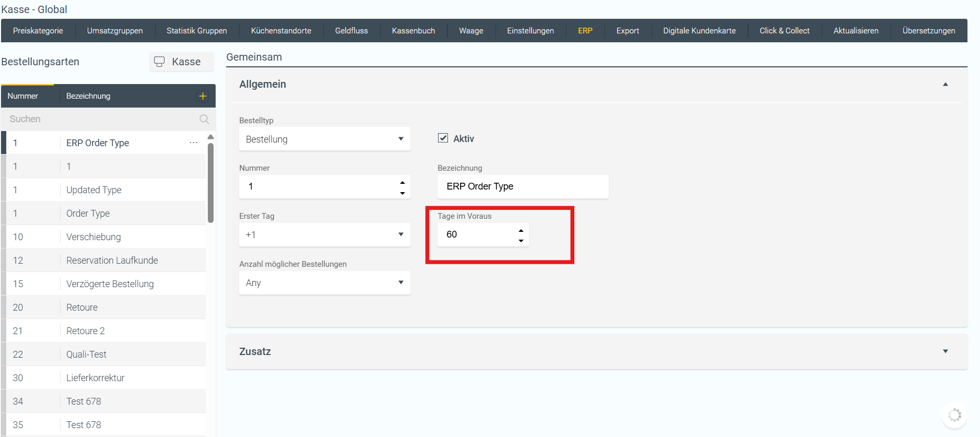
Task: Increase Tage im Voraus with up arrow
Action: (x=521, y=230)
